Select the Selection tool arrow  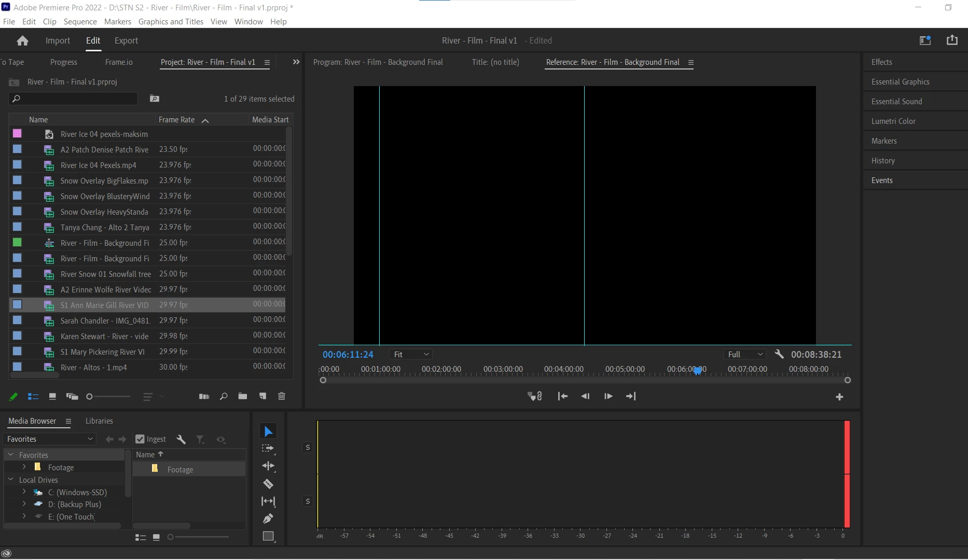point(268,431)
